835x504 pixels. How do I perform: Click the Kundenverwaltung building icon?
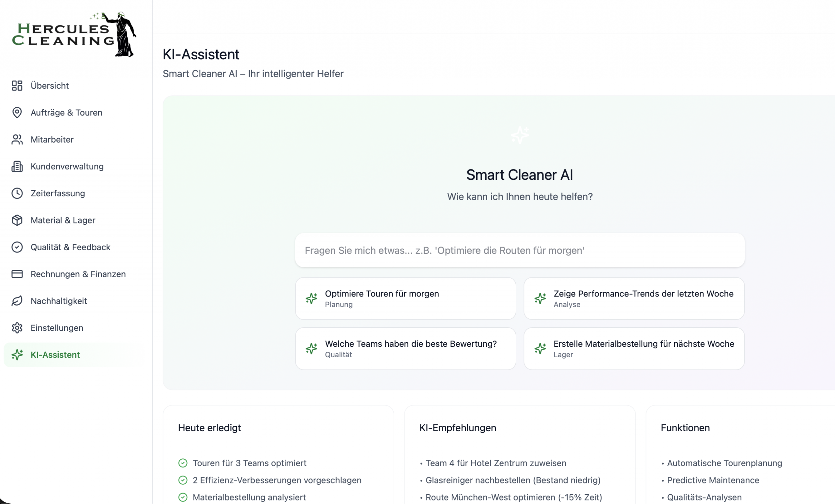(x=17, y=166)
